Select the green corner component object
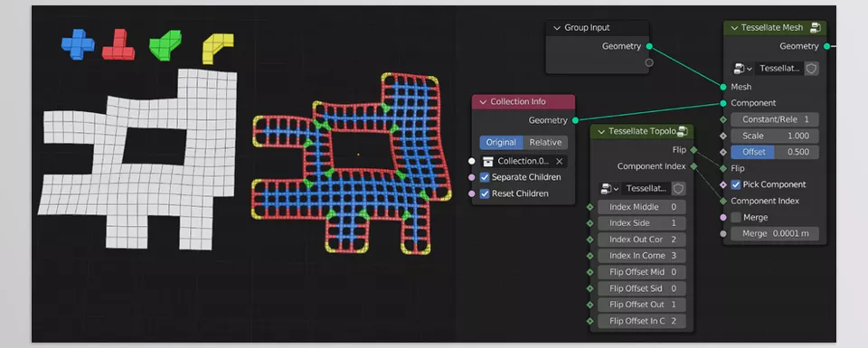Screen dimensions: 868x348 point(165,45)
